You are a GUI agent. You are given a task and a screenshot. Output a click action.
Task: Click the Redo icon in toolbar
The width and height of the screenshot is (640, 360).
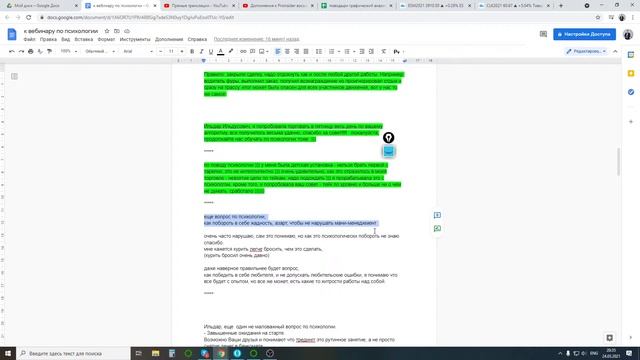tap(21, 51)
